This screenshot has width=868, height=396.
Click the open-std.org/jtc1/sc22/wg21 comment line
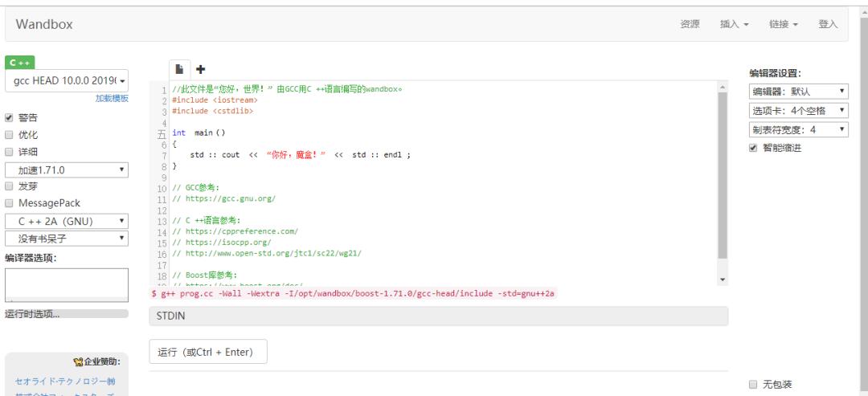click(x=267, y=253)
